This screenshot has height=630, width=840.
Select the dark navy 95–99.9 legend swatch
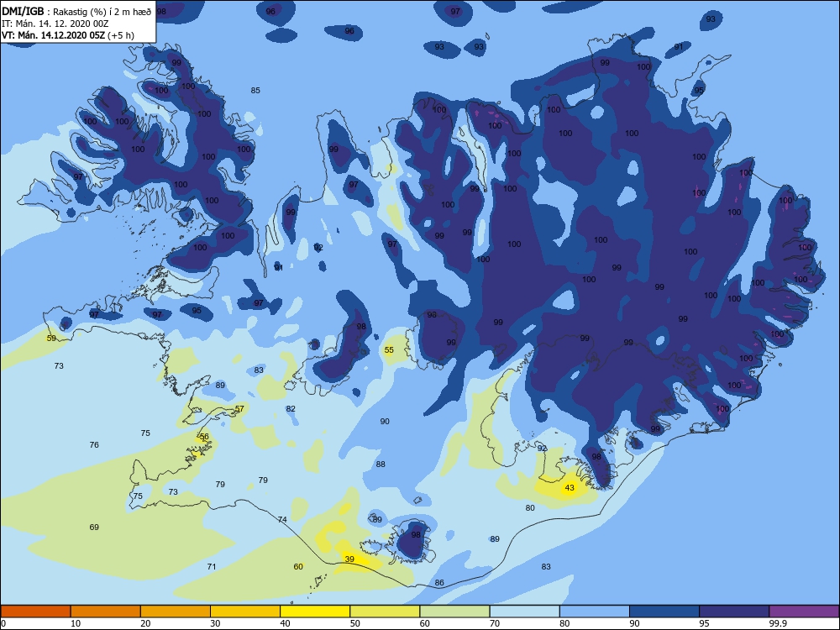(x=734, y=612)
